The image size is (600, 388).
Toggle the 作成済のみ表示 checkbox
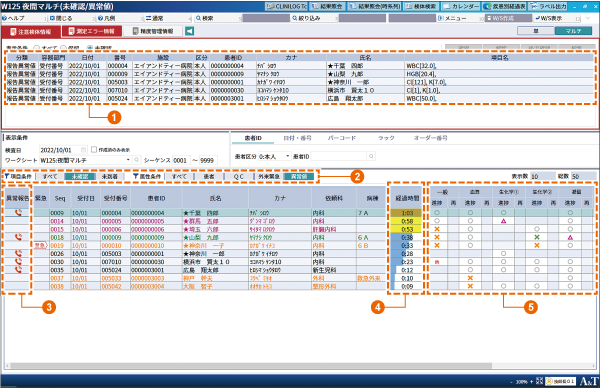[94, 150]
